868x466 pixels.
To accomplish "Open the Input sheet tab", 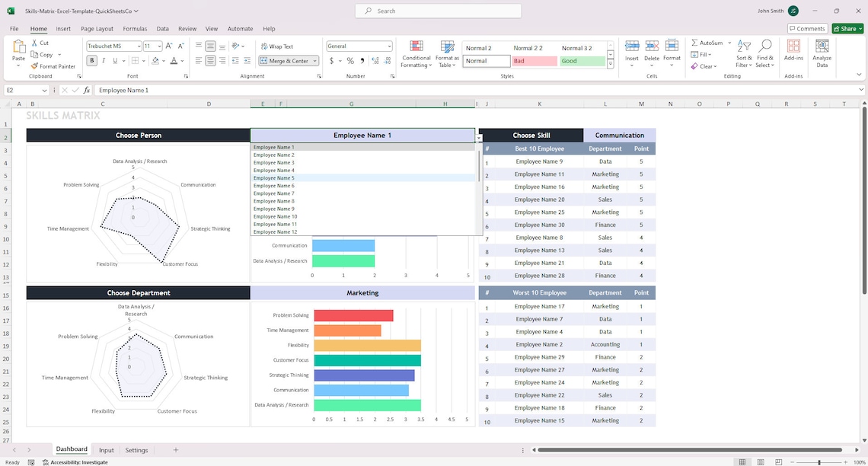I will pos(106,450).
